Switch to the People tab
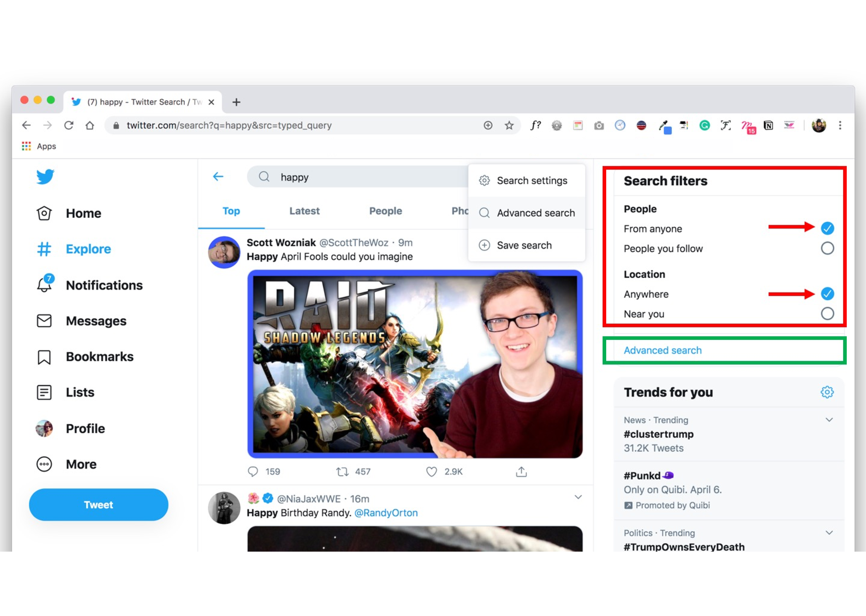Screen dimensions: 866x616 coord(386,211)
